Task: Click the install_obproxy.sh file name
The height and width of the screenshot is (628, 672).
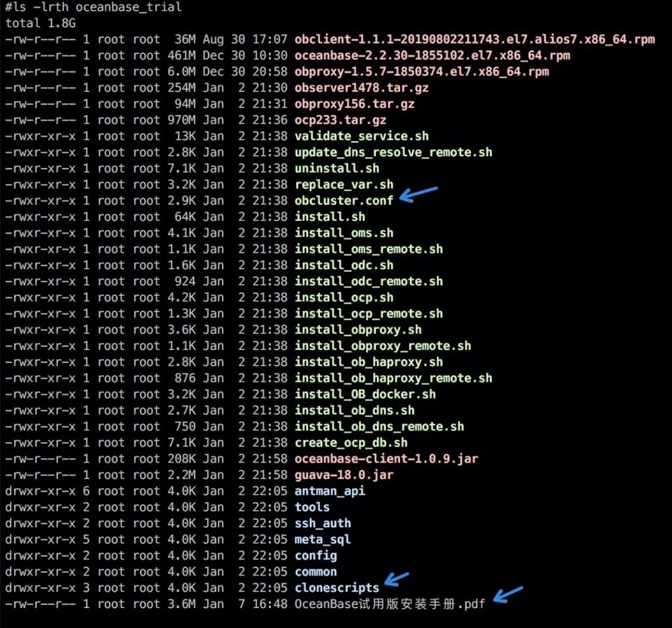Action: [358, 330]
